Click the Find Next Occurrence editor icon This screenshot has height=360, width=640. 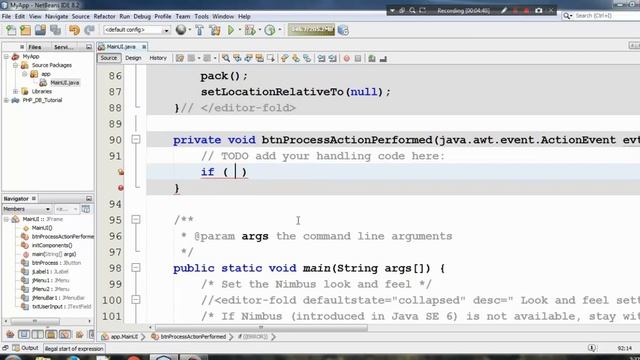coord(248,58)
